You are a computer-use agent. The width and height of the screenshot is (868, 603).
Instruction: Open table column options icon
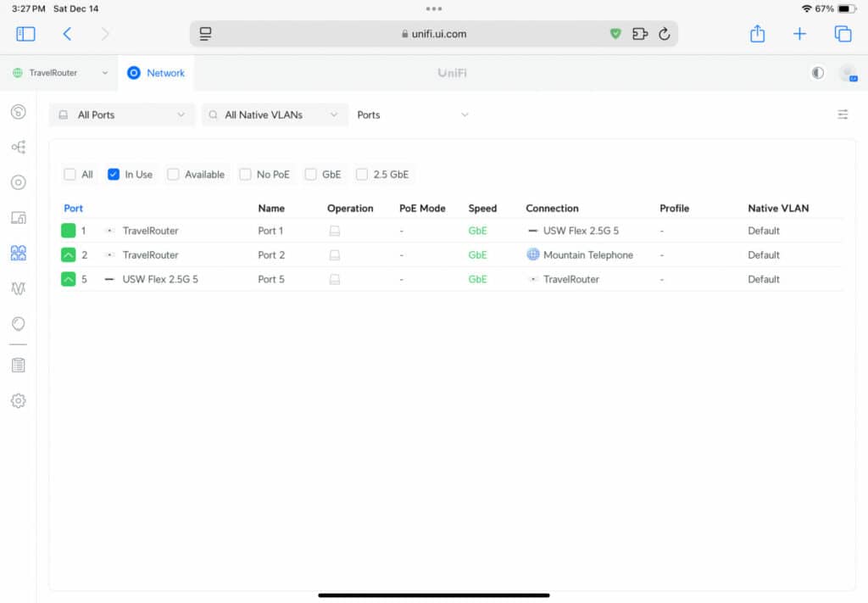[843, 114]
